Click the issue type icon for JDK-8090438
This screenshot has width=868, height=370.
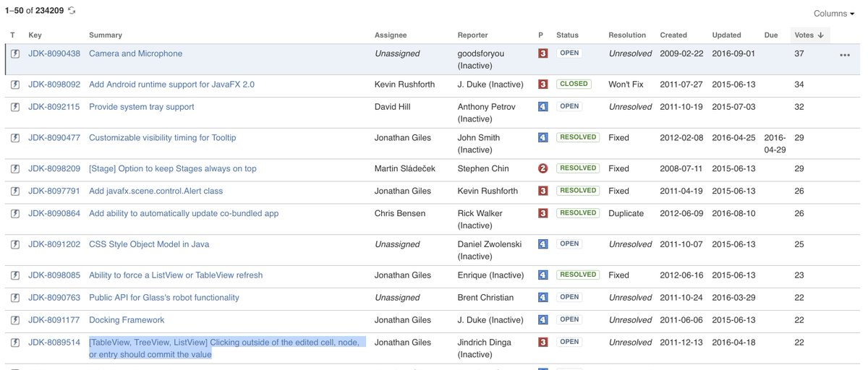click(x=15, y=53)
